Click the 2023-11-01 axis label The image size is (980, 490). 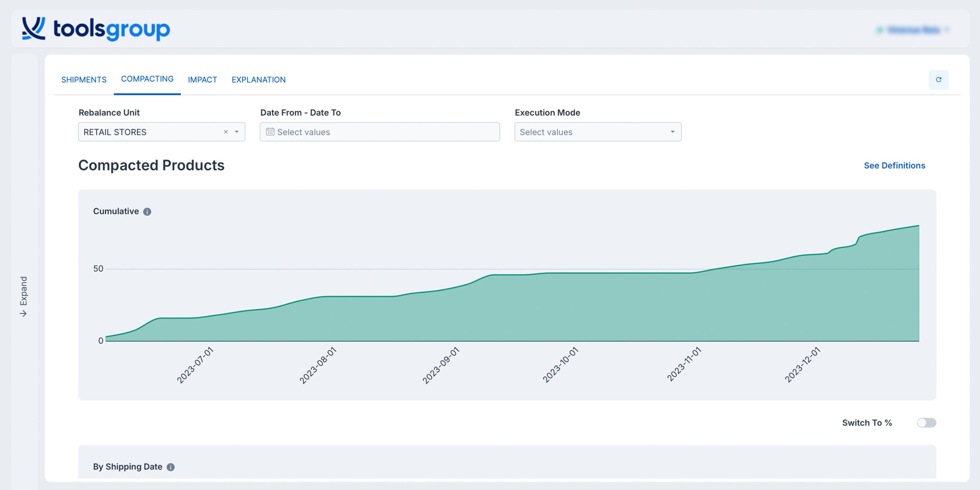[684, 364]
